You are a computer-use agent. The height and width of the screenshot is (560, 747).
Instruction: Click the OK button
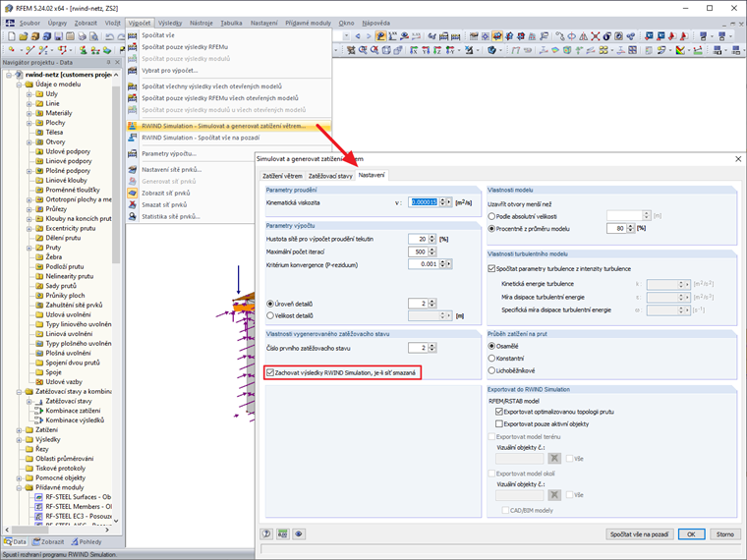(x=691, y=534)
